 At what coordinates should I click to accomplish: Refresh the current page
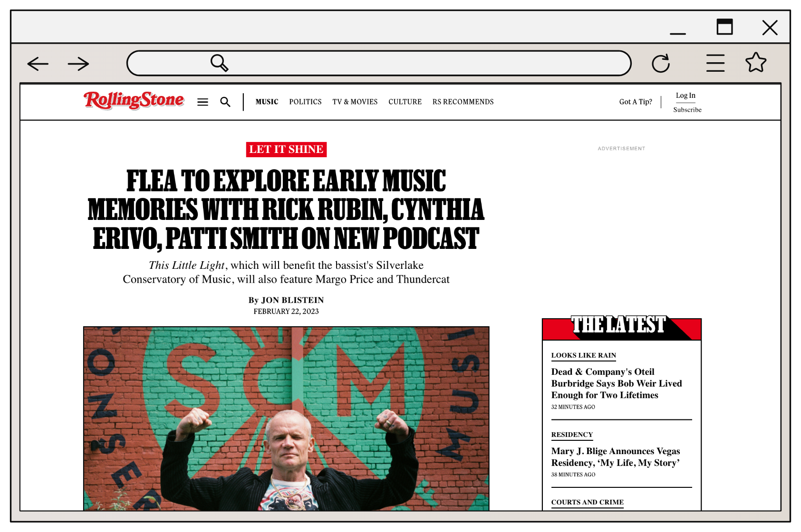[x=662, y=62]
